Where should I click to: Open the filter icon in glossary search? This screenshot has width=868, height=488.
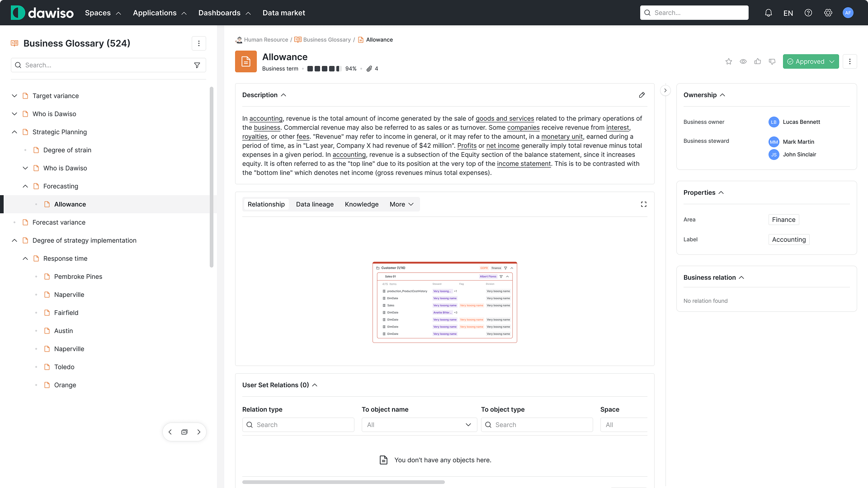(198, 65)
